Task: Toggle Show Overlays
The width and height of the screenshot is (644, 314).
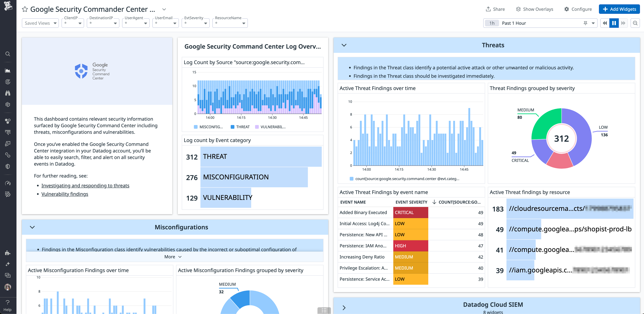Action: 534,9
